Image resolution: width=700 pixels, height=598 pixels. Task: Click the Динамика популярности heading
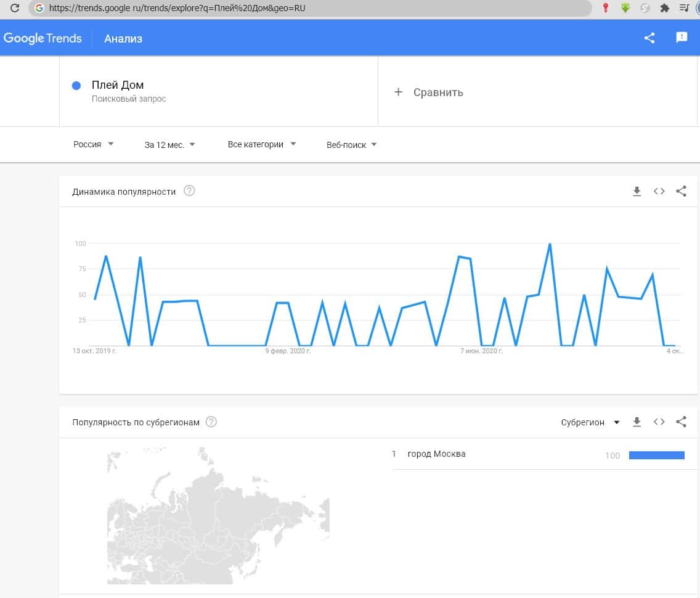tap(124, 192)
